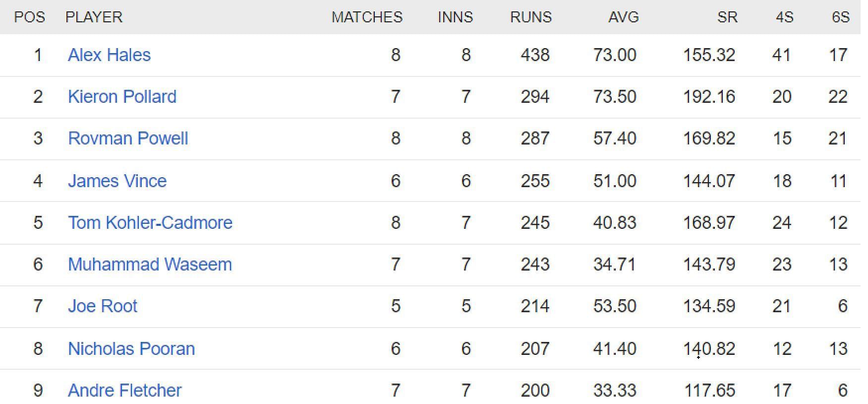Click the MATCHES column header

[x=367, y=17]
